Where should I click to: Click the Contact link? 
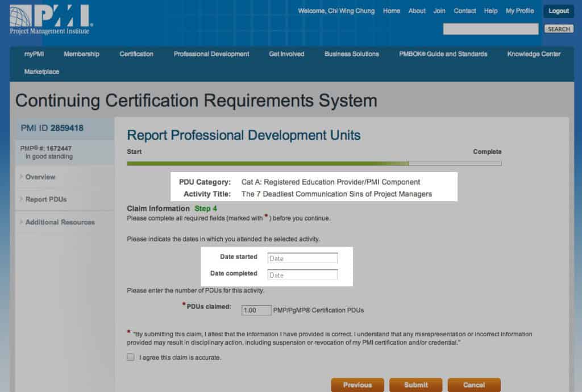point(465,11)
